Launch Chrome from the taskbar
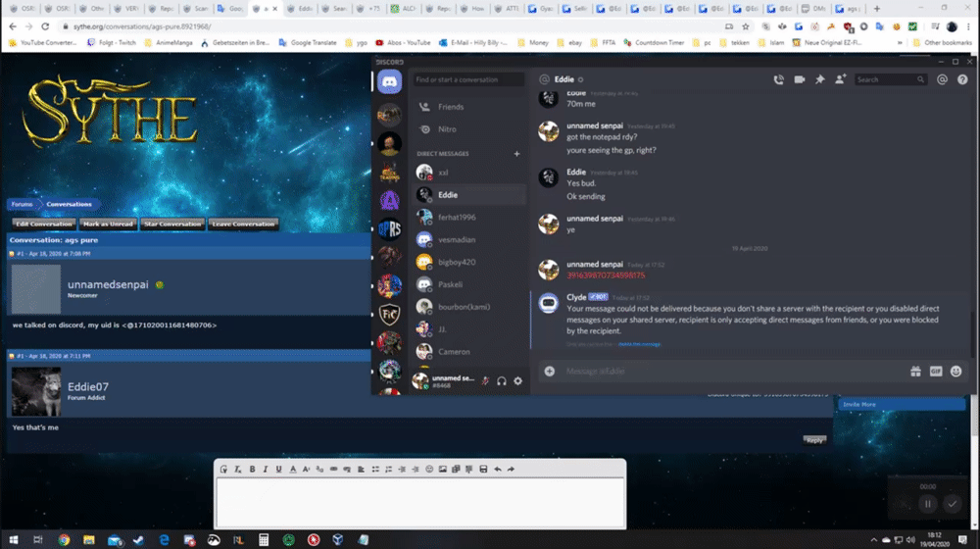 pyautogui.click(x=64, y=539)
